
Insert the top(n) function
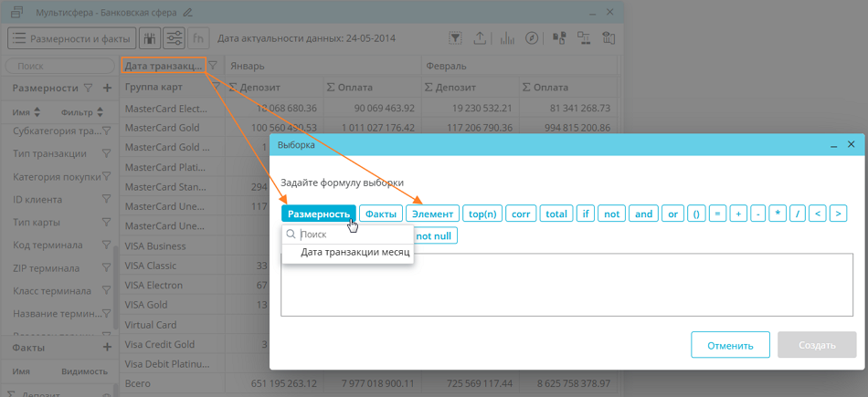(482, 214)
